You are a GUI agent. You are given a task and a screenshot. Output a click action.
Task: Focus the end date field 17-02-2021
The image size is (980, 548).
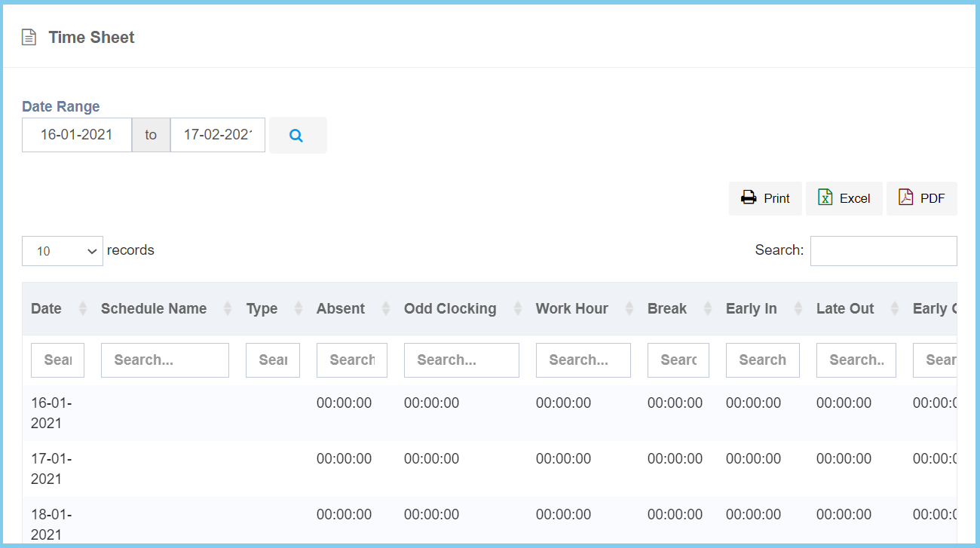(x=218, y=135)
